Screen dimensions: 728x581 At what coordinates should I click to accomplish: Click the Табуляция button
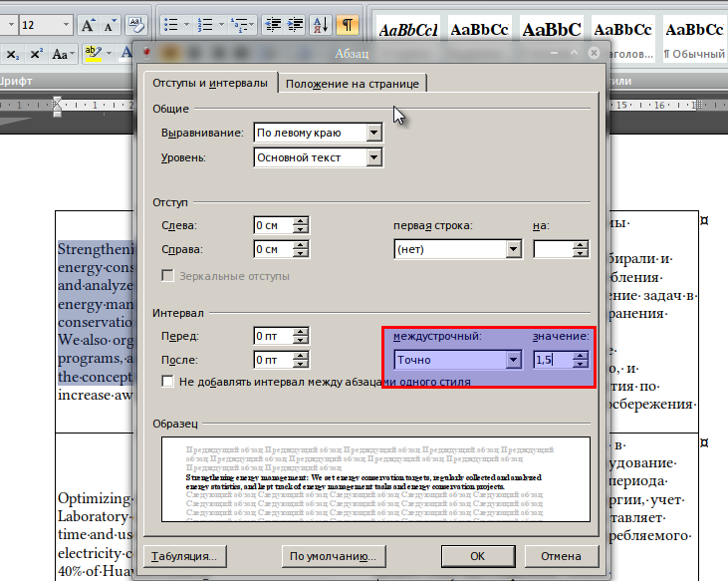(184, 556)
